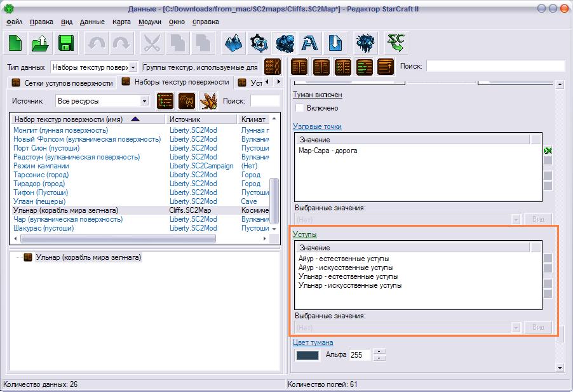This screenshot has height=392, width=573.
Task: Open the Файл menu
Action: click(14, 22)
